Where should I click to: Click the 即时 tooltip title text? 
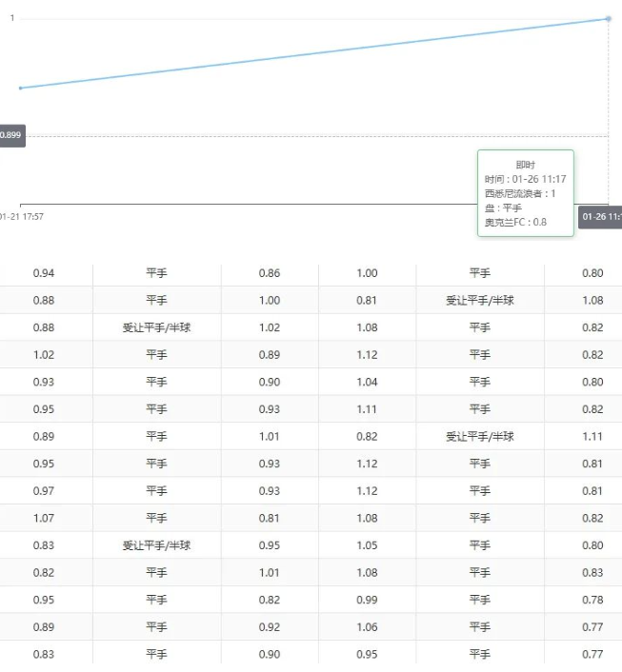click(526, 165)
